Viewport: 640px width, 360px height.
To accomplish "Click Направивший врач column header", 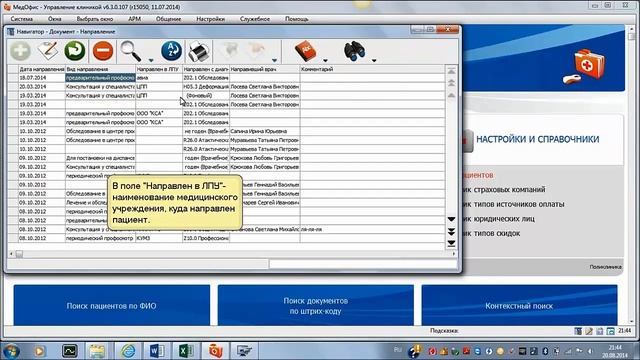I will click(264, 69).
